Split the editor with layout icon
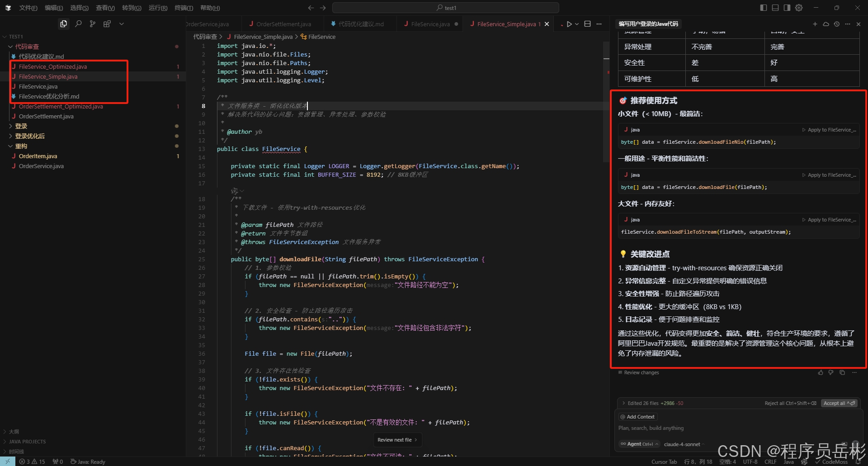Screen dimensions: 868x466 coord(588,24)
